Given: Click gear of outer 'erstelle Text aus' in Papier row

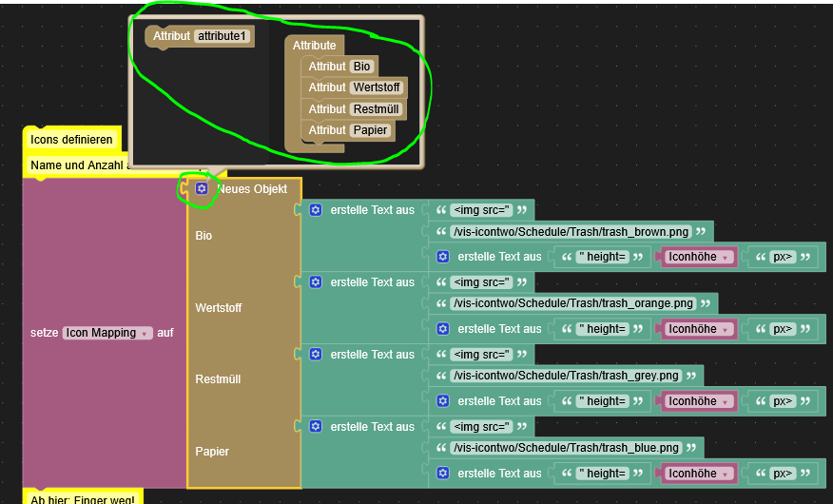Looking at the screenshot, I should 316,427.
